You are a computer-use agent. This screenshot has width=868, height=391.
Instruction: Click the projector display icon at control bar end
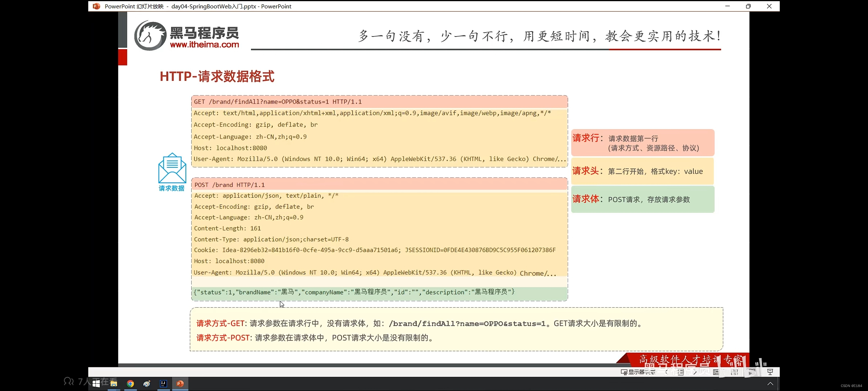[770, 372]
